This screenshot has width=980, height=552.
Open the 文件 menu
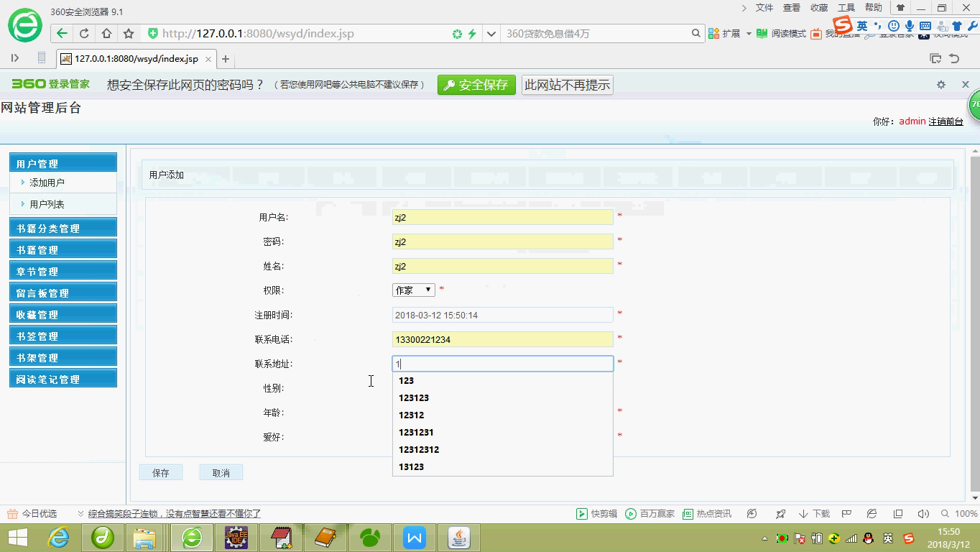point(764,8)
